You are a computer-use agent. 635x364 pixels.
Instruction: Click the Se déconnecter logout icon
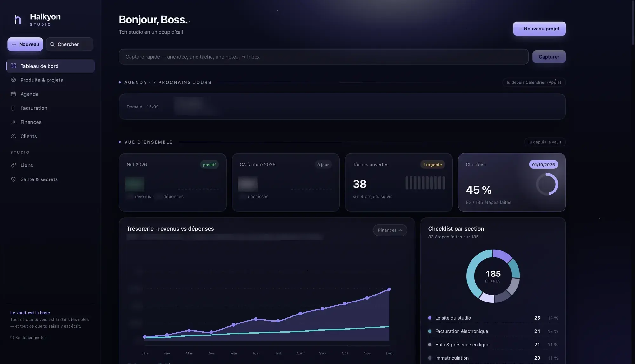pos(12,337)
